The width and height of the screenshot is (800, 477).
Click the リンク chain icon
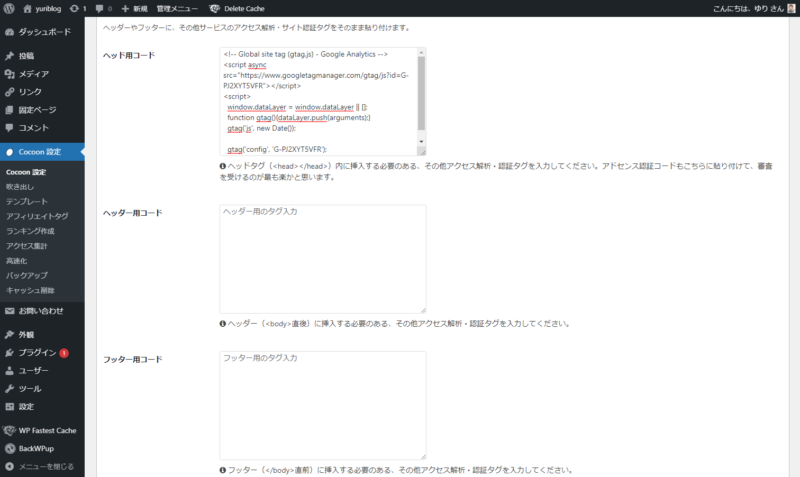(9, 92)
